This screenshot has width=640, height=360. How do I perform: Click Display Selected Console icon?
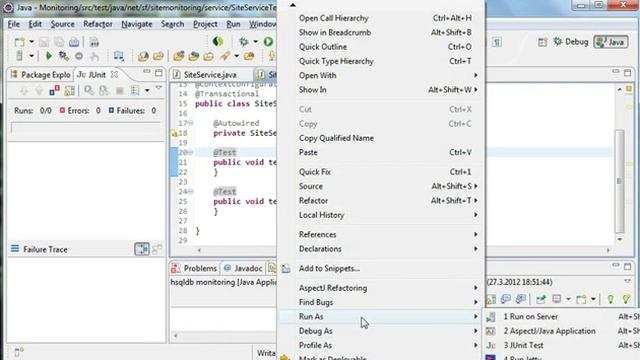[557, 299]
